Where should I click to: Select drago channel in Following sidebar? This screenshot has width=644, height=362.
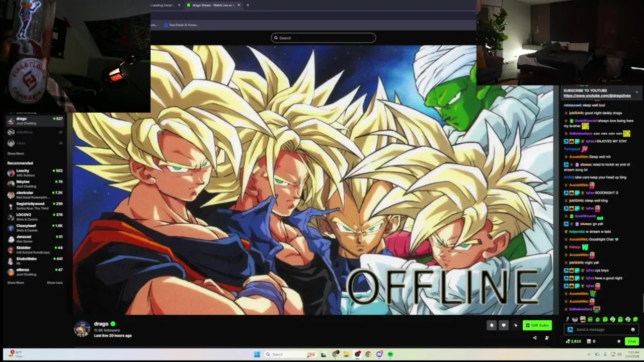tap(35, 121)
